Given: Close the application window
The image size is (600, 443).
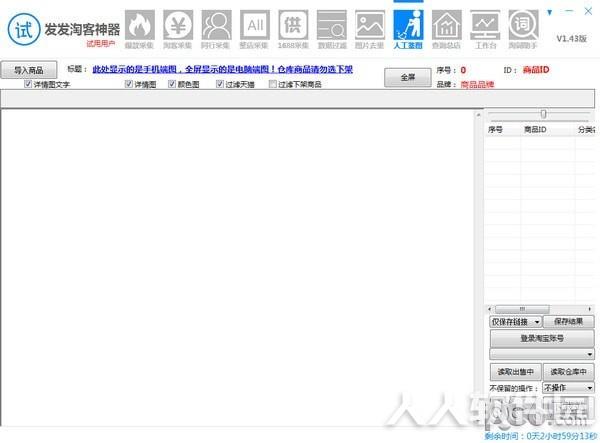Looking at the screenshot, I should pos(588,11).
